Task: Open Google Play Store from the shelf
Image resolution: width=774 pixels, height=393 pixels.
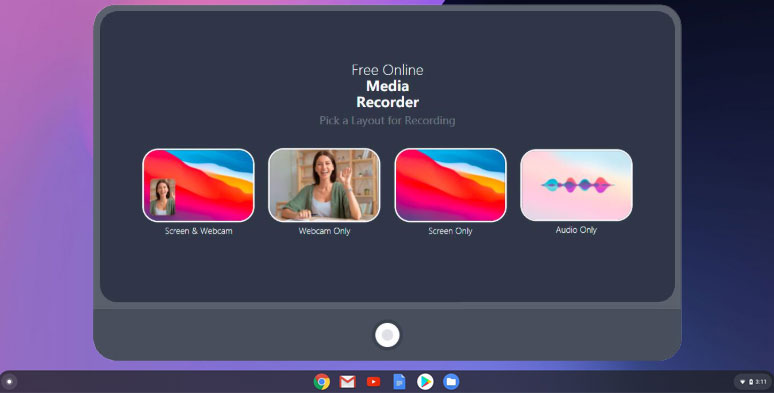Action: pos(425,382)
